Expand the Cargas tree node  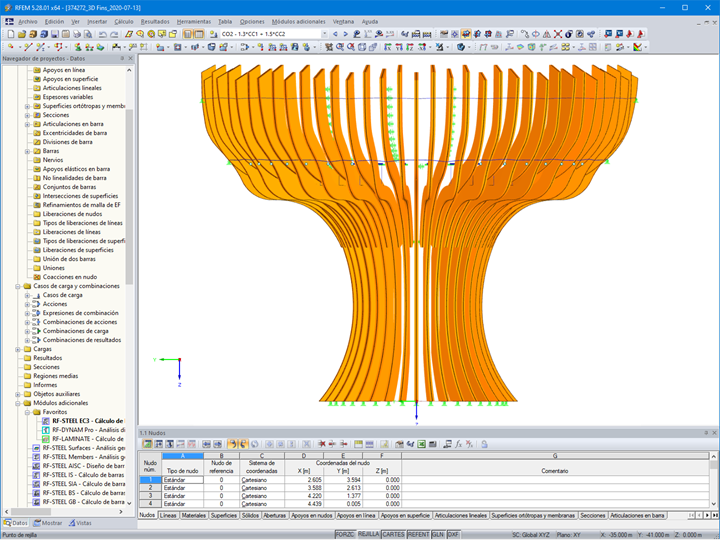tap(17, 349)
